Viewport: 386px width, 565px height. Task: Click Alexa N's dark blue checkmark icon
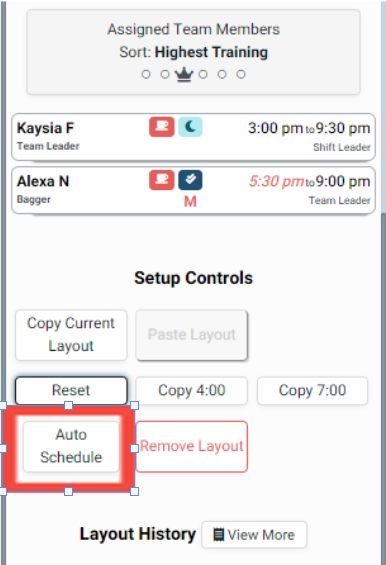190,180
